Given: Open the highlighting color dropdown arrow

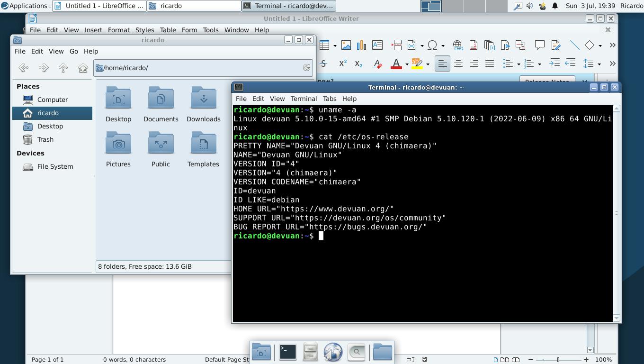Looking at the screenshot, I should pyautogui.click(x=428, y=64).
